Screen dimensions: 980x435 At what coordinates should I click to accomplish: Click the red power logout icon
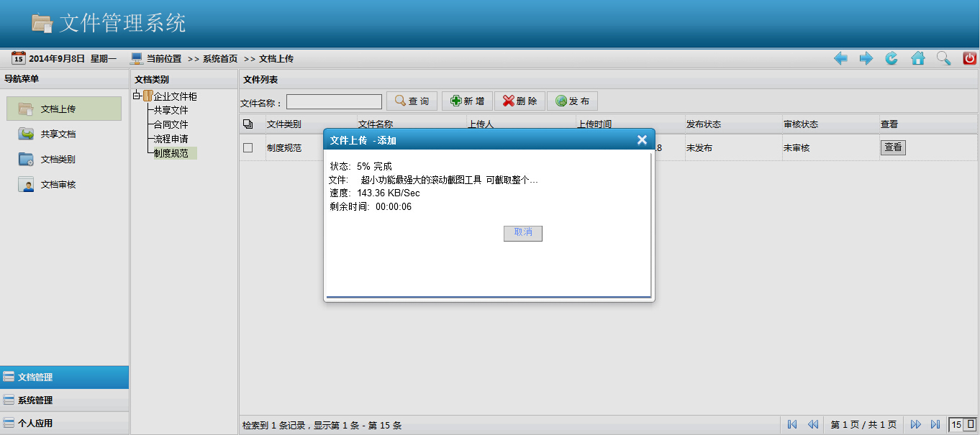click(969, 59)
